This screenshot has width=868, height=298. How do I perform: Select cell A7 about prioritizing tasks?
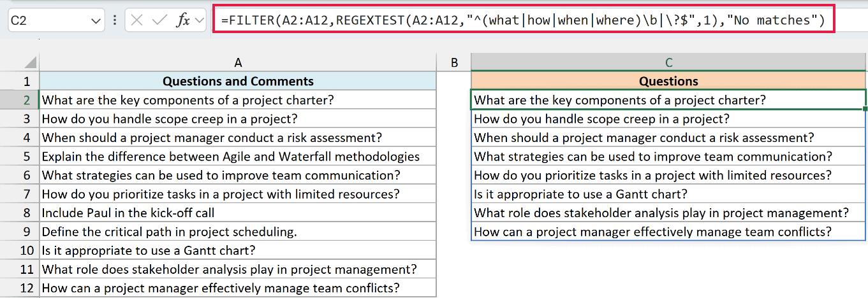click(238, 194)
